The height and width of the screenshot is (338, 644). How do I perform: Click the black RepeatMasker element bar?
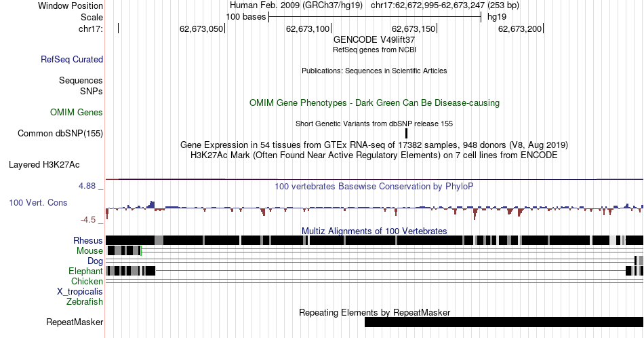(504, 322)
